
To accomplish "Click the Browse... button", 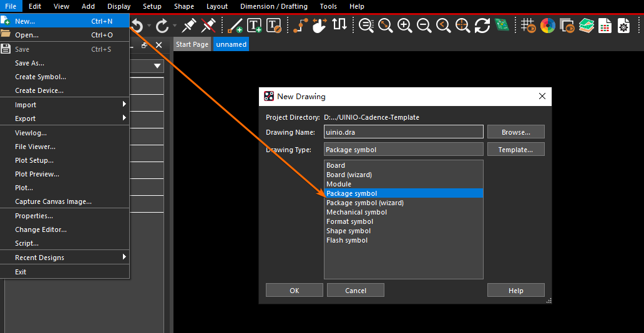I will 515,132.
